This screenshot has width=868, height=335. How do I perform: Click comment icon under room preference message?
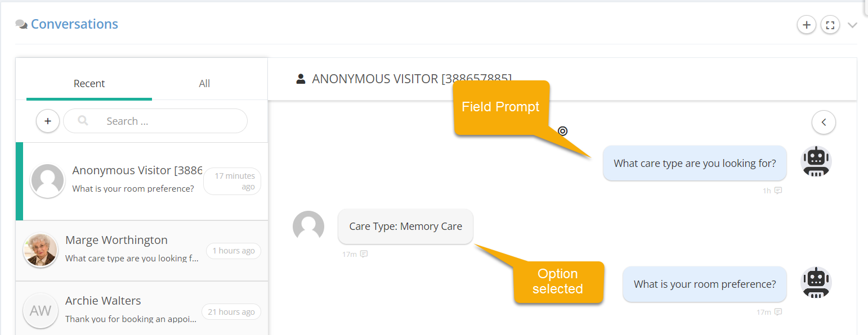(778, 312)
